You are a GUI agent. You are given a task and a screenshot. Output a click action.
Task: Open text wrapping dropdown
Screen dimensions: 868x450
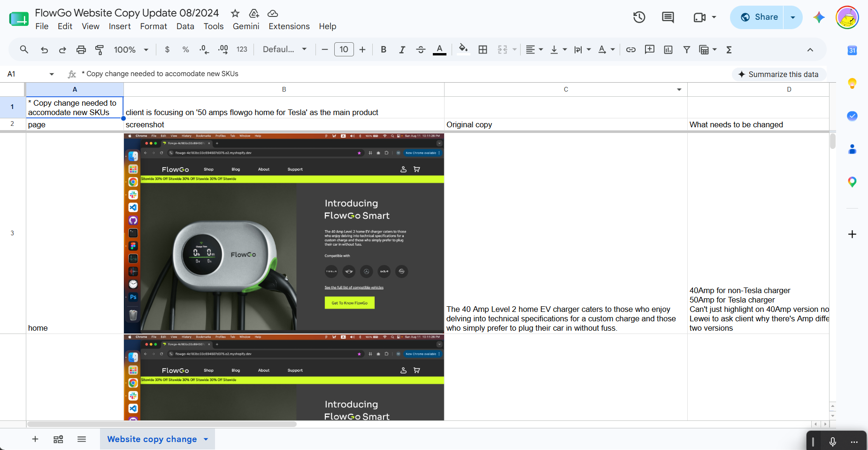coord(582,49)
